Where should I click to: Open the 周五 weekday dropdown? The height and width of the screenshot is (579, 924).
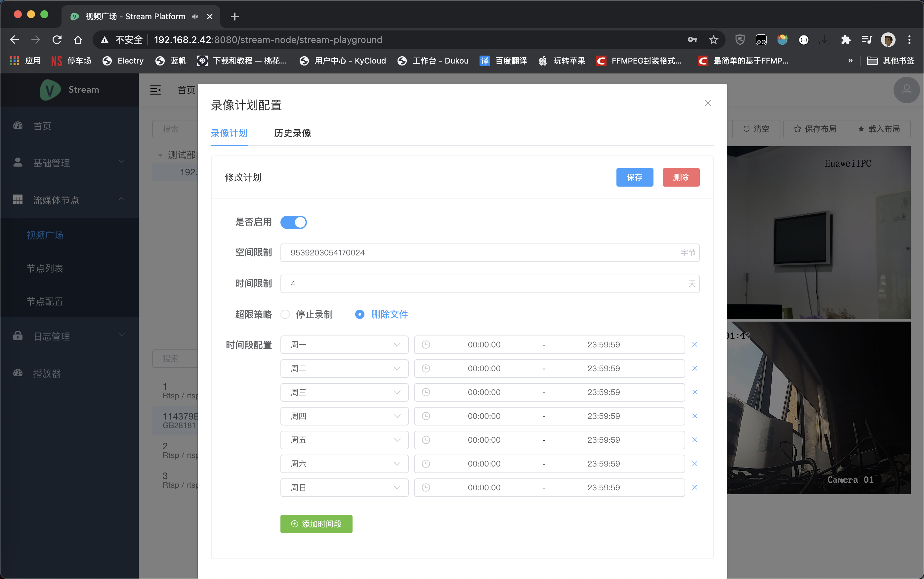coord(344,440)
